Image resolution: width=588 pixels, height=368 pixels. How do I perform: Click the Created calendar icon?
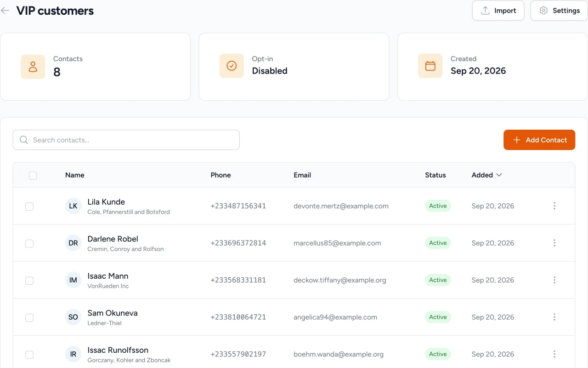[430, 66]
